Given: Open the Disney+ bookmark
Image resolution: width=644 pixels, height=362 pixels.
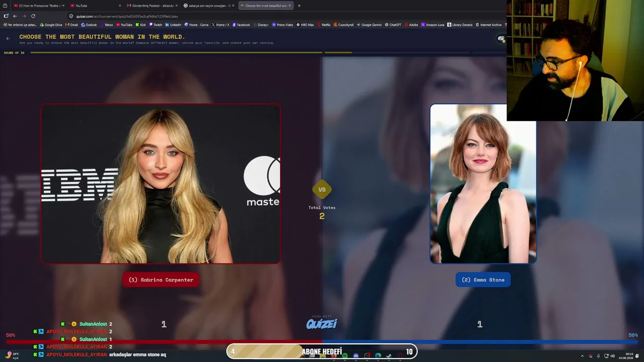Looking at the screenshot, I should (x=262, y=25).
